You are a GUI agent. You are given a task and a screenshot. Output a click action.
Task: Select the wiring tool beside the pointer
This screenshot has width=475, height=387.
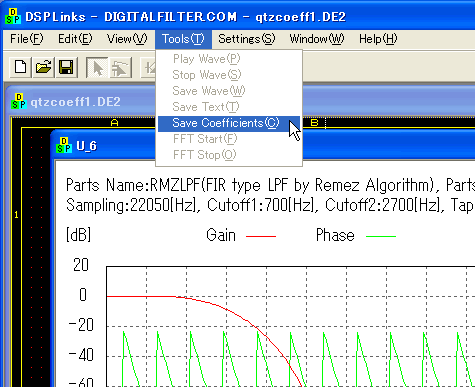tap(120, 68)
